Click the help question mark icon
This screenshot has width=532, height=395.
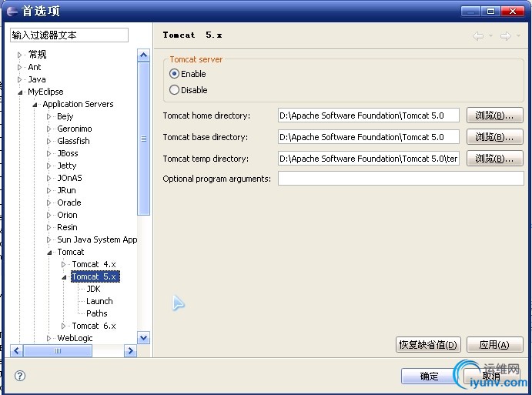[x=20, y=376]
